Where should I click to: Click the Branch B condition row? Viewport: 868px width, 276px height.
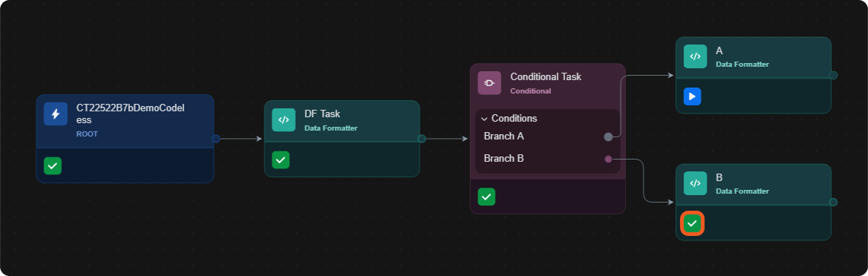coord(547,159)
